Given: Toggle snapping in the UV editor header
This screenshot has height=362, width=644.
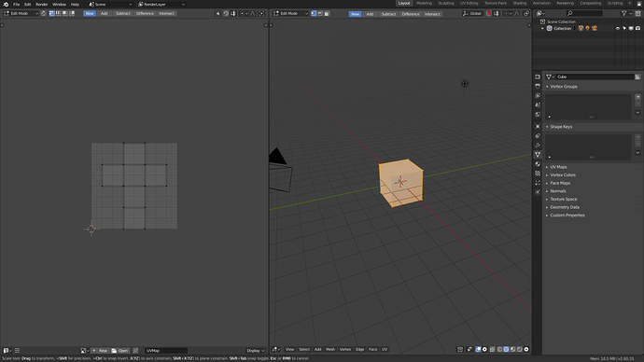Looking at the screenshot, I should 226,14.
